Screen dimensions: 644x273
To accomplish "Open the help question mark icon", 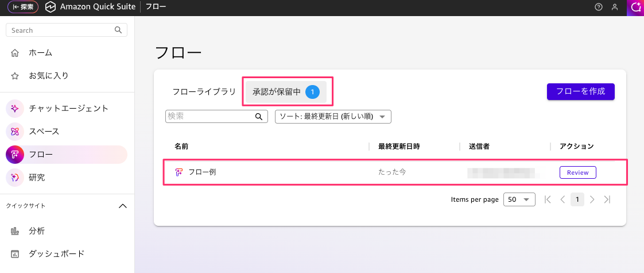I will click(x=599, y=7).
